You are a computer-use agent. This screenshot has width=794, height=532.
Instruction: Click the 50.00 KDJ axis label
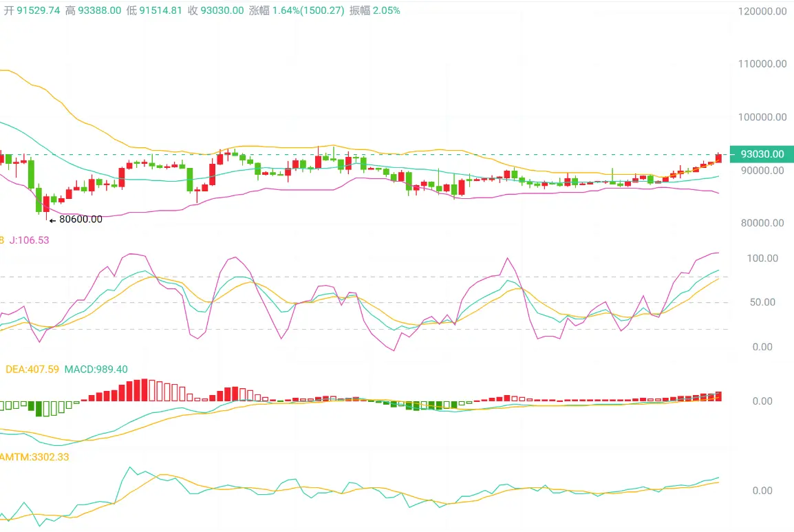(x=762, y=303)
